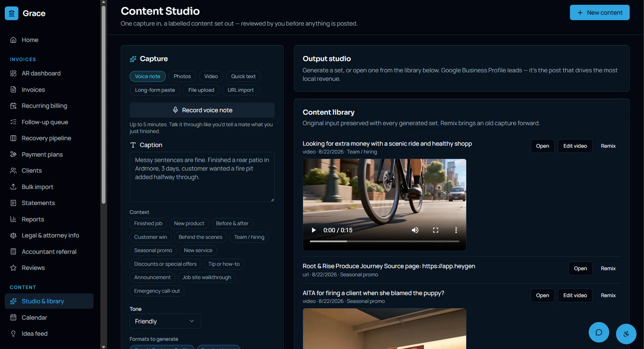Go to AR dashboard in sidebar
Screen dimensions: 644x349
pos(49,73)
